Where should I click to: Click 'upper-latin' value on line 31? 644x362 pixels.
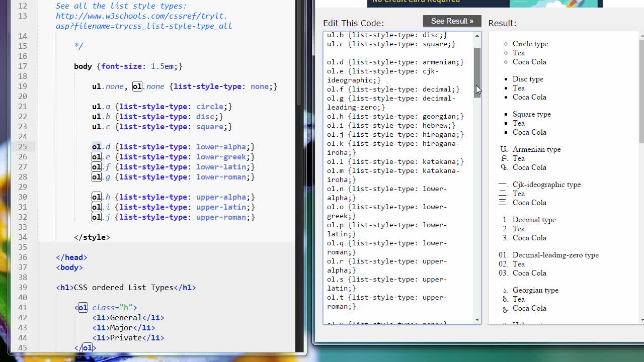(221, 207)
